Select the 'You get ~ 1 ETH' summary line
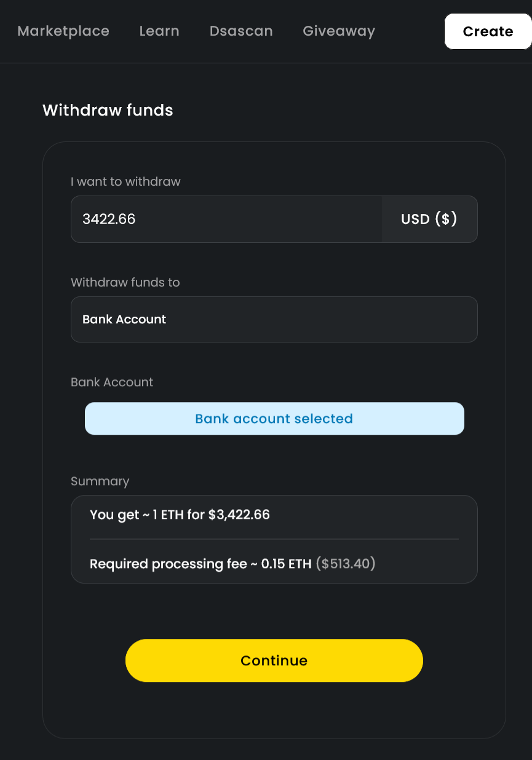Screen dimensions: 532x760 180,515
